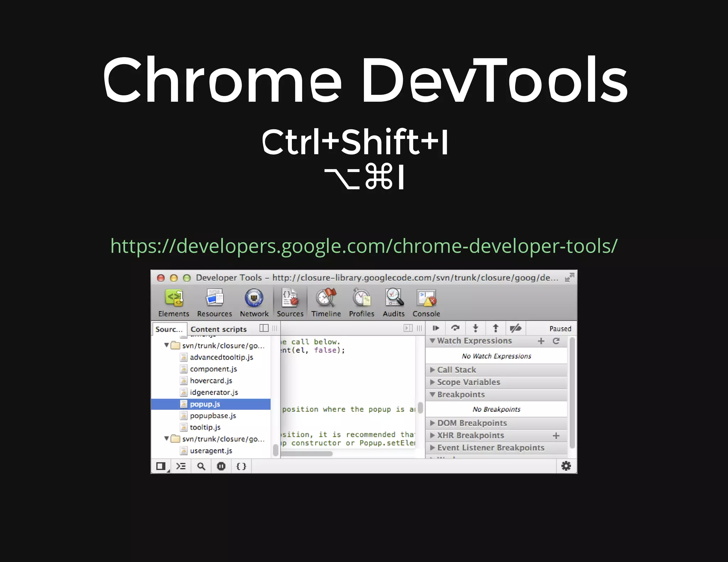This screenshot has height=562, width=728.
Task: Deactivate all breakpoints toggle
Action: click(x=515, y=328)
